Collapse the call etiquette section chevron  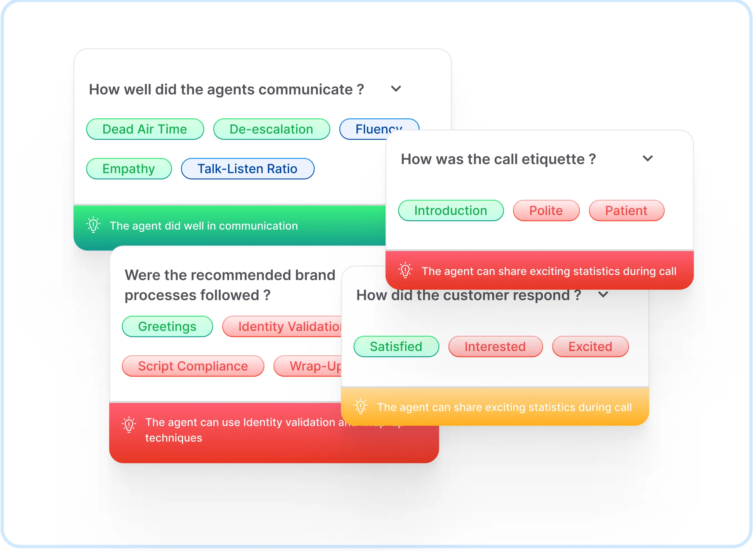coord(648,158)
